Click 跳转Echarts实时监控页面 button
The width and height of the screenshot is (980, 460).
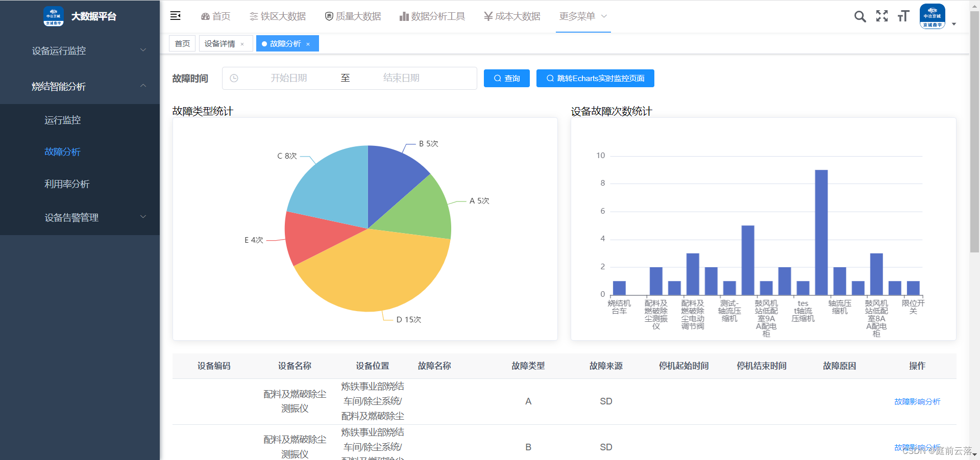[x=595, y=79]
